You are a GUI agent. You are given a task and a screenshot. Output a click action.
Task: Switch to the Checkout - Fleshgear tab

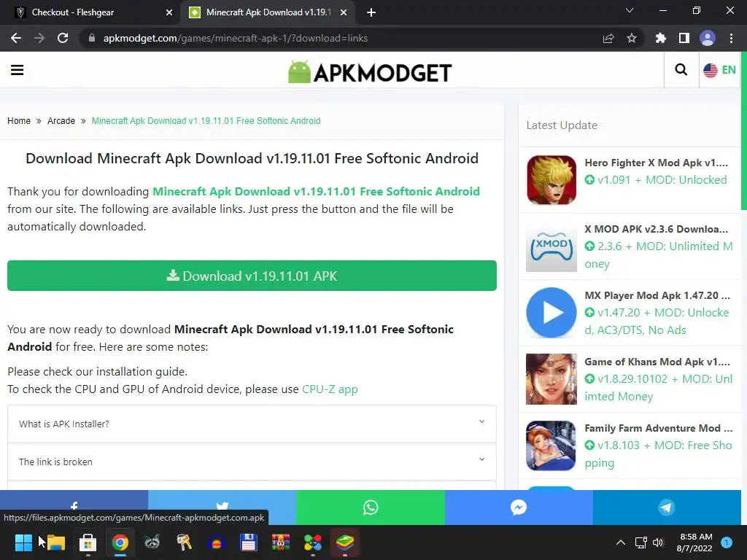tap(90, 12)
